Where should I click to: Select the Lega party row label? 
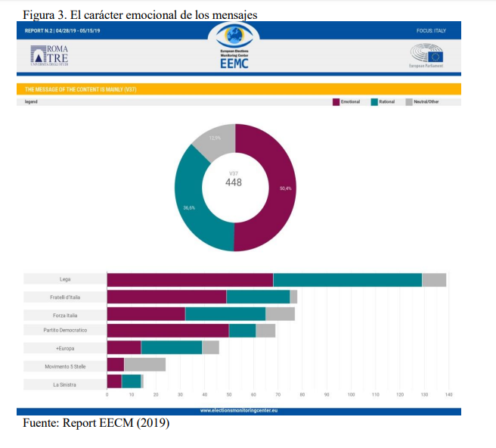pyautogui.click(x=65, y=280)
